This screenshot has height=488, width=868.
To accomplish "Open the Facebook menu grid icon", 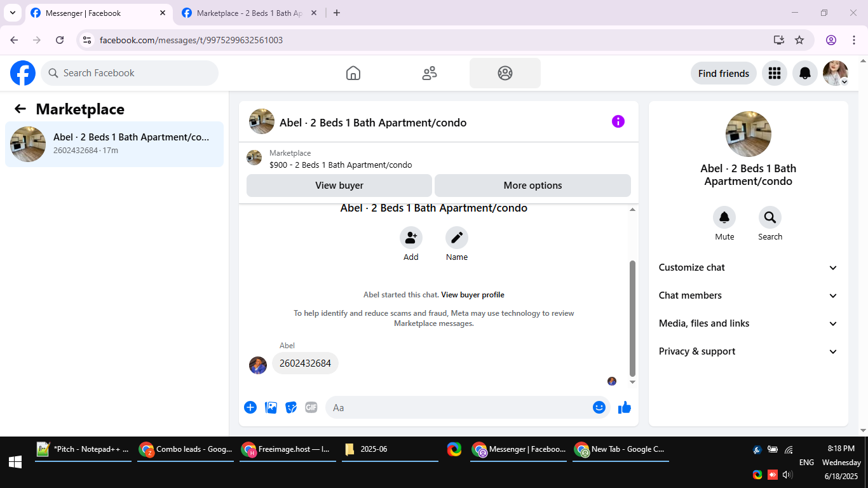I will (x=774, y=73).
